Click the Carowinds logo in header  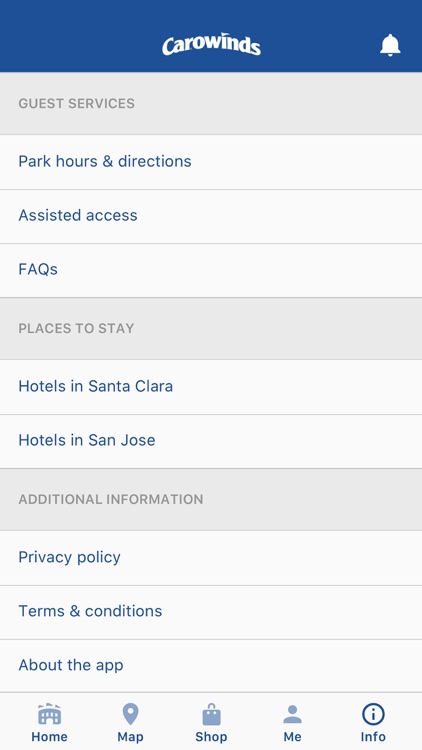point(211,45)
